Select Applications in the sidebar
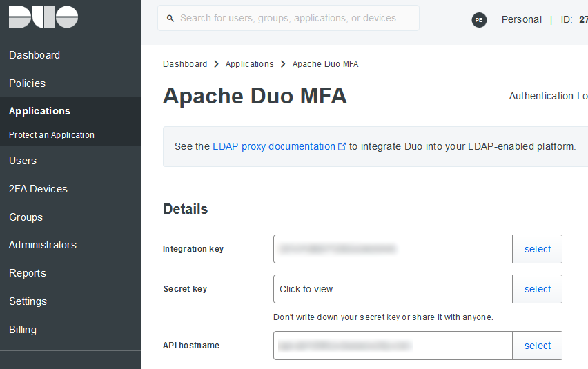Screen dimensions: 588x369 pyautogui.click(x=39, y=111)
